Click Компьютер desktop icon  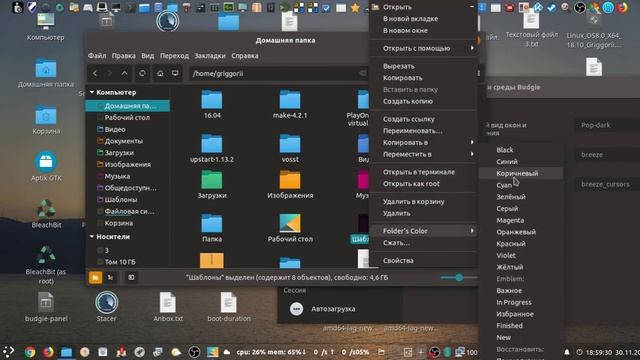pos(46,27)
